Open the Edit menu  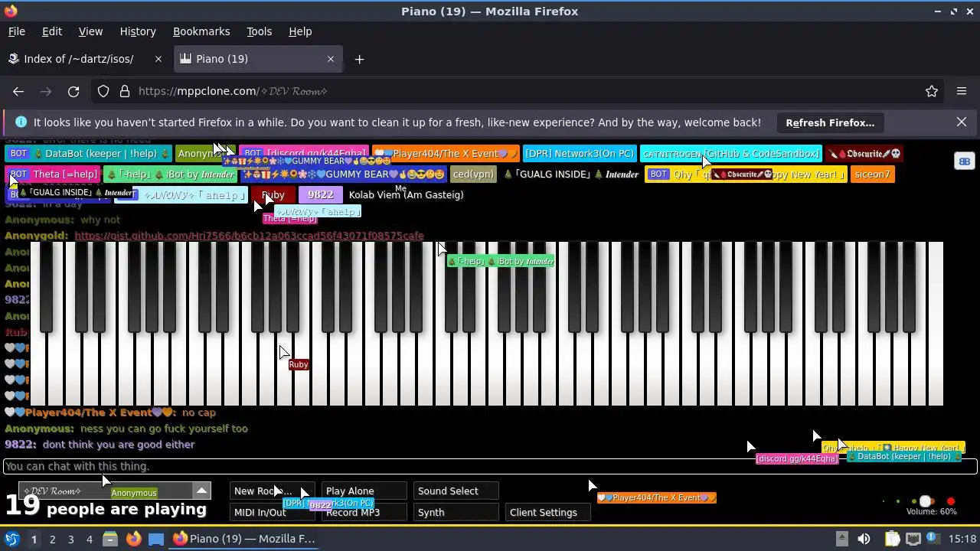[52, 31]
